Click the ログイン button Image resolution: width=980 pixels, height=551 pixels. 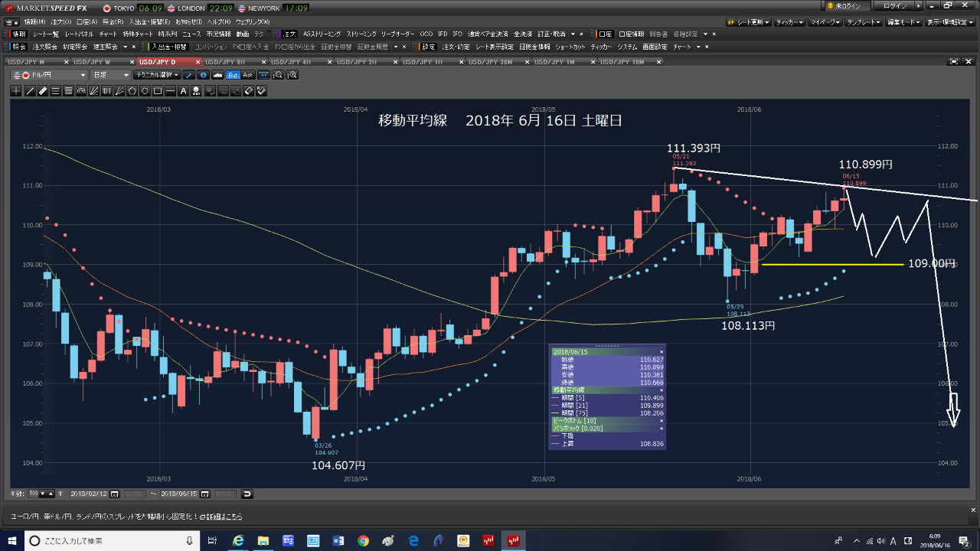[x=897, y=5]
